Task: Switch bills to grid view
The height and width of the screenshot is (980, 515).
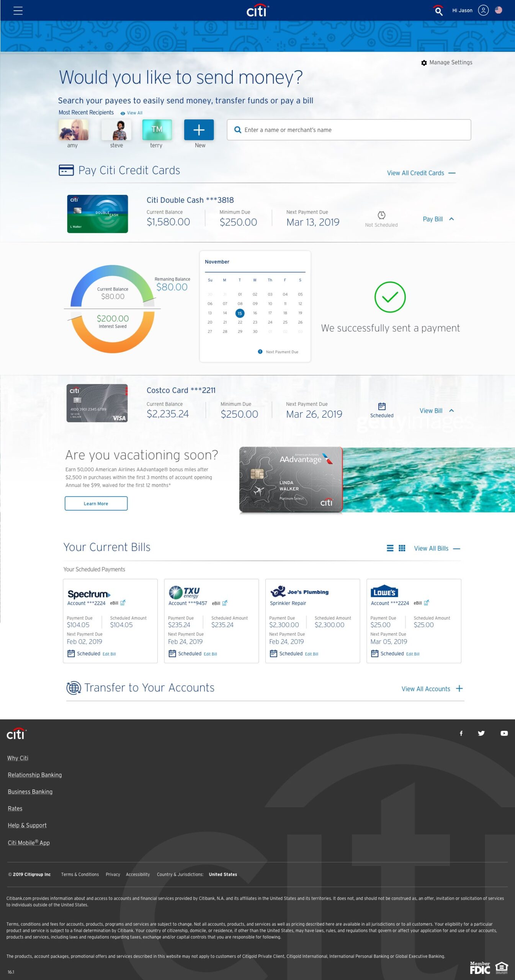Action: coord(402,548)
